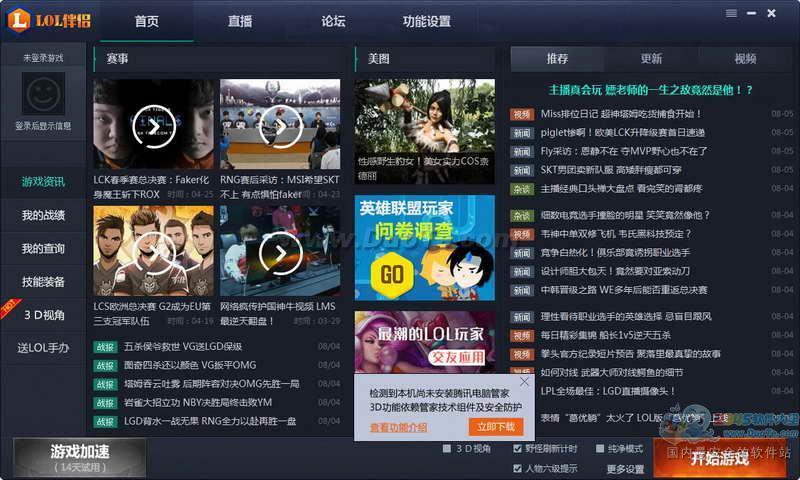800x480 pixels.
Task: Close the 腾讯电脑管家 popup notice
Action: coord(524,382)
